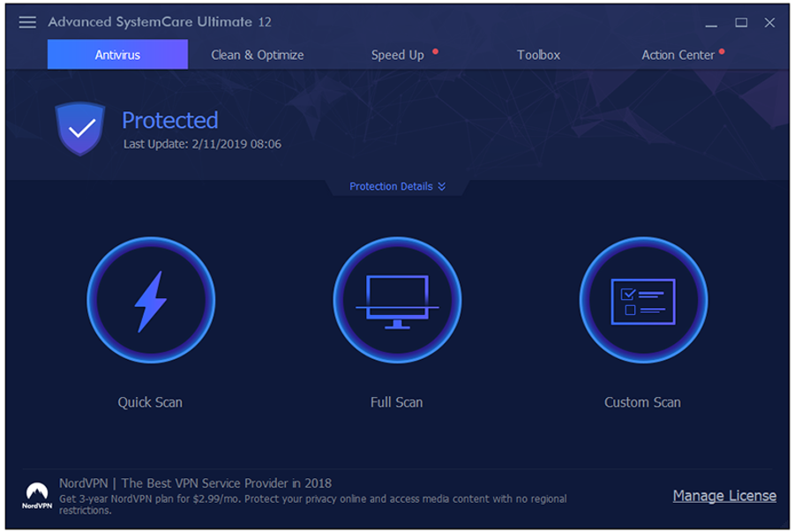Click the Manage License link
The image size is (794, 532).
(724, 496)
